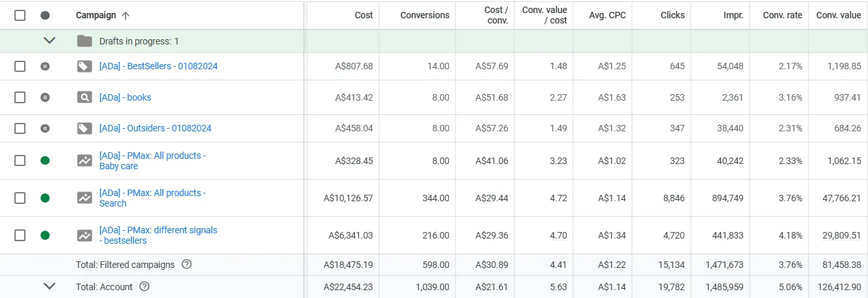Click the help icon beside Total: Filtered campaigns
This screenshot has height=298, width=868.
tap(187, 265)
